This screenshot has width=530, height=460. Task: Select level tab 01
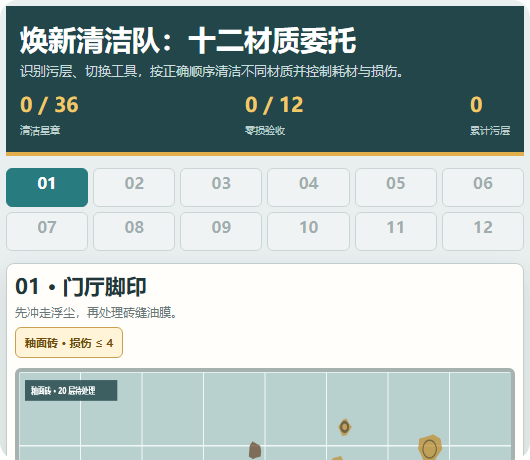pos(47,187)
